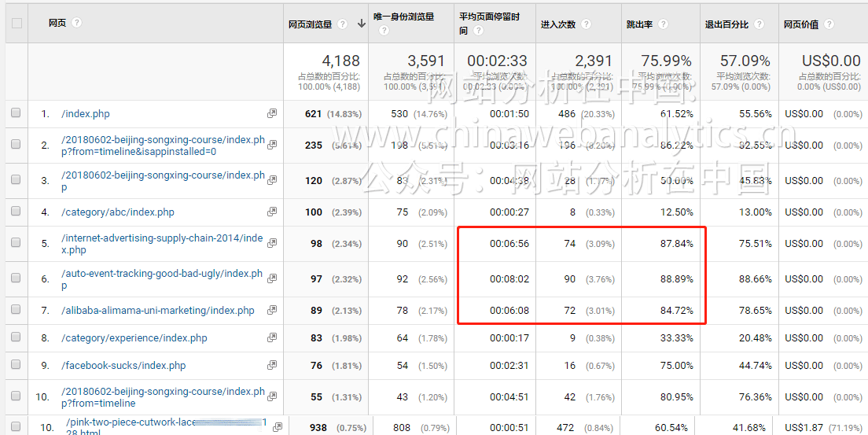The width and height of the screenshot is (868, 435).
Task: Select checkbox for row 9 facebook-sucks
Action: [x=16, y=365]
